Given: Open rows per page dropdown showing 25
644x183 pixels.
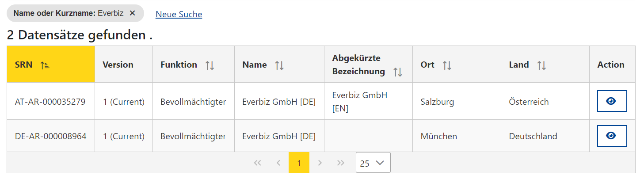Looking at the screenshot, I should tap(373, 163).
